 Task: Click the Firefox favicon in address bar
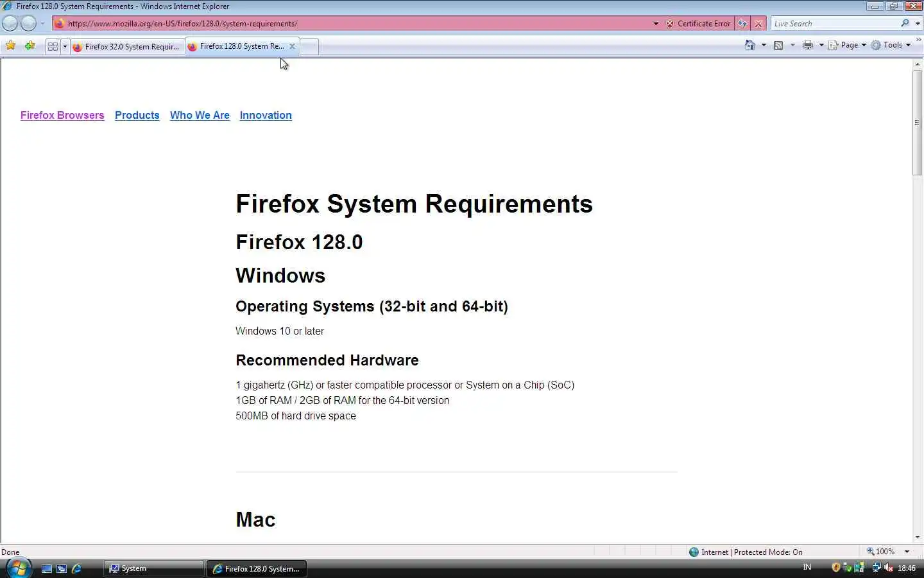click(60, 24)
